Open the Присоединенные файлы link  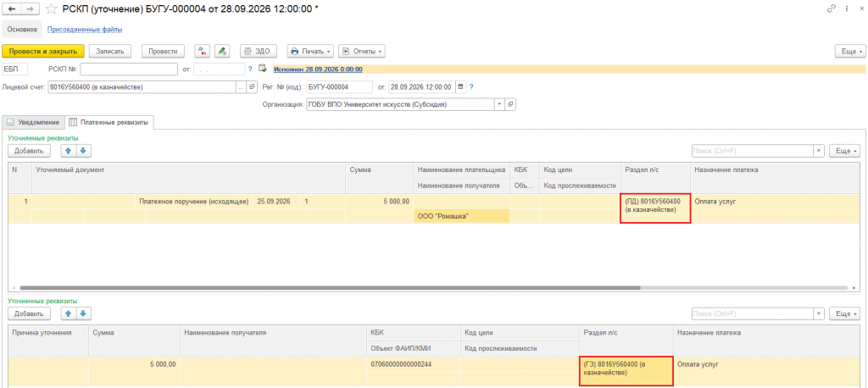coord(85,30)
